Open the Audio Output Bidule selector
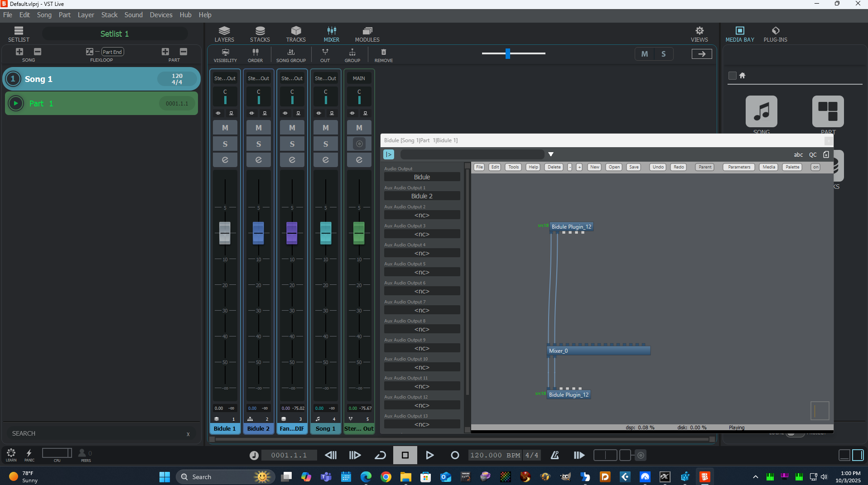The image size is (868, 485). (422, 177)
